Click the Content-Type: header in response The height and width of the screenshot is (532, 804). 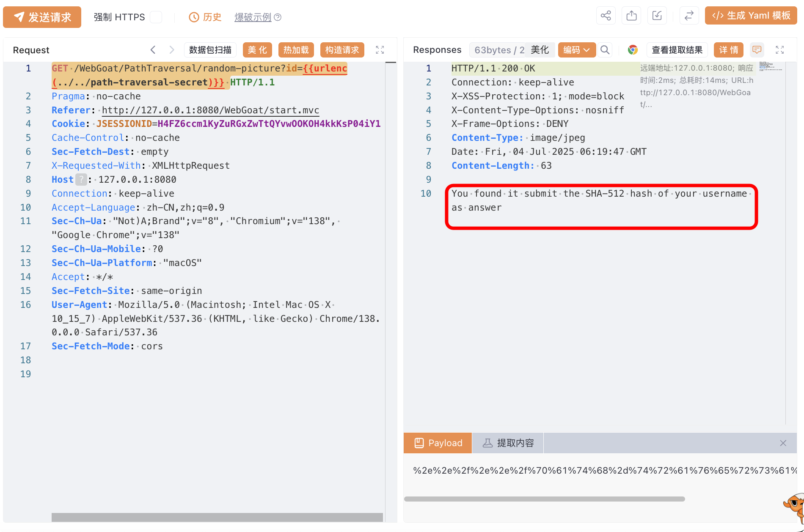(x=487, y=138)
